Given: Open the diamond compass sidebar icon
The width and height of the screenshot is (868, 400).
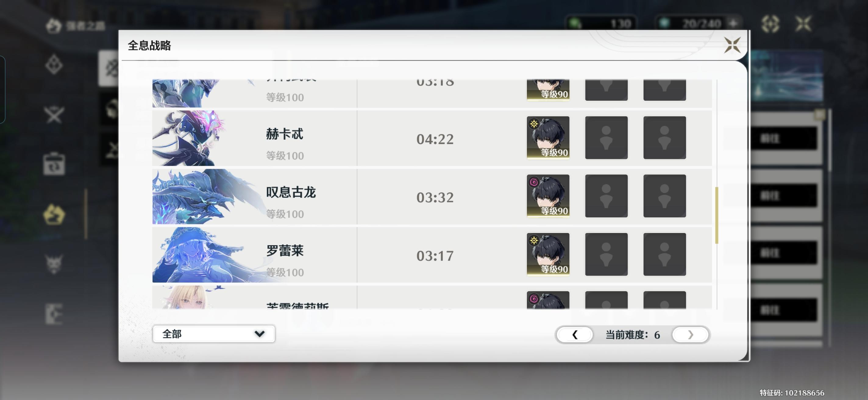Looking at the screenshot, I should tap(54, 65).
